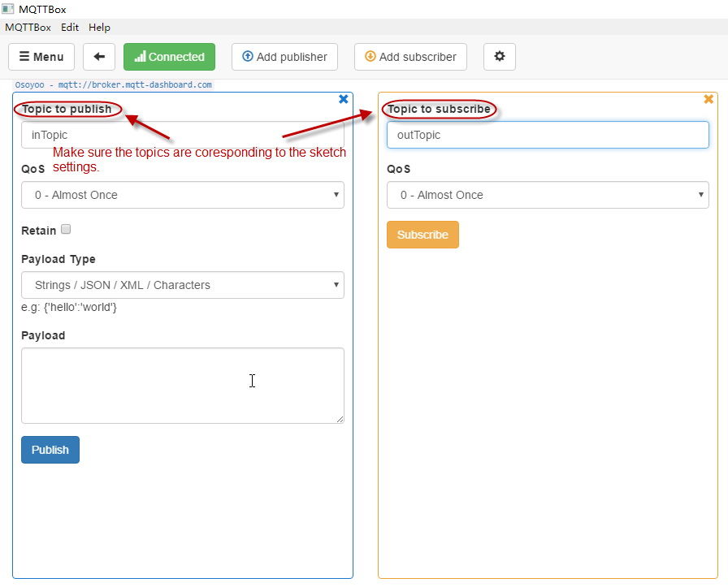Click the Payload text area

tap(183, 386)
